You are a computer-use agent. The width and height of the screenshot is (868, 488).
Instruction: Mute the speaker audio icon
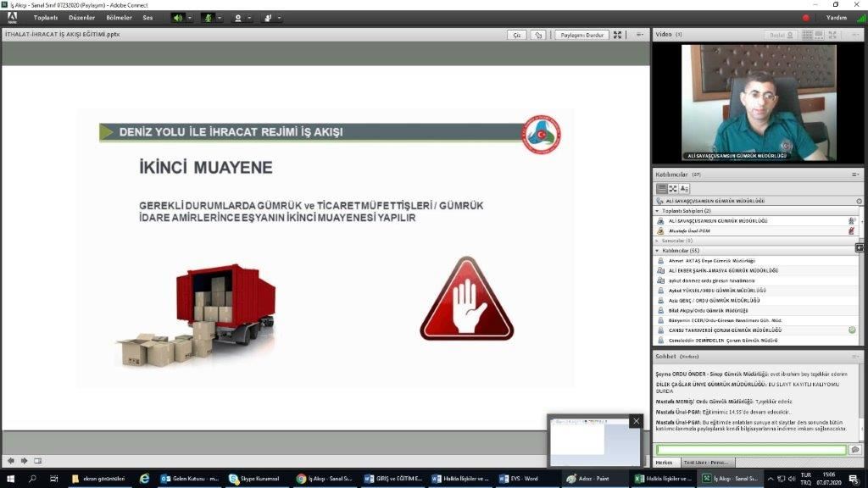(x=178, y=17)
